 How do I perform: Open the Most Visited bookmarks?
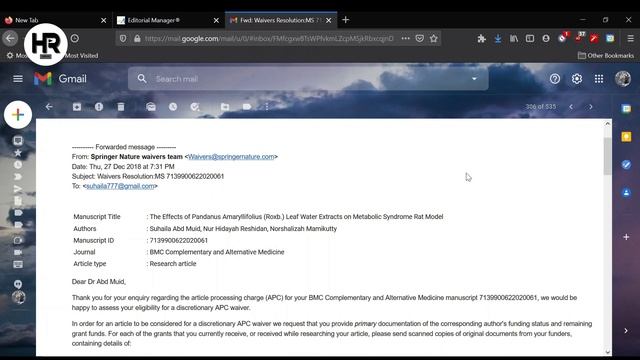point(82,56)
